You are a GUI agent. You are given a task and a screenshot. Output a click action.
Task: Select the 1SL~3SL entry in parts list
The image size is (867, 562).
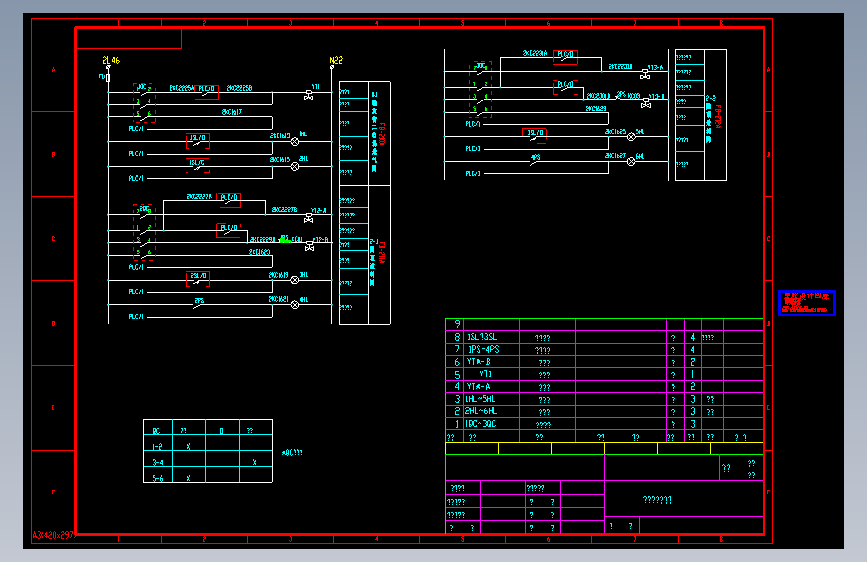[482, 337]
